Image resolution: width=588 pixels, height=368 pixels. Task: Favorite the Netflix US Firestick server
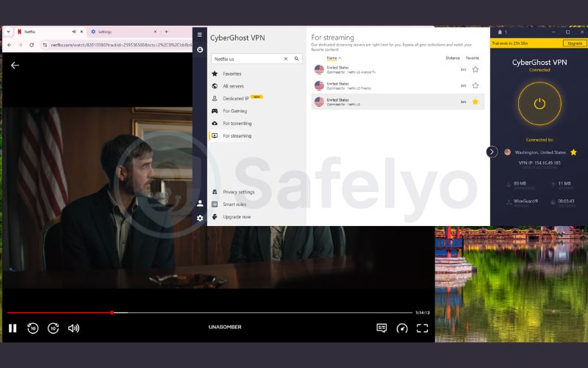coord(475,85)
